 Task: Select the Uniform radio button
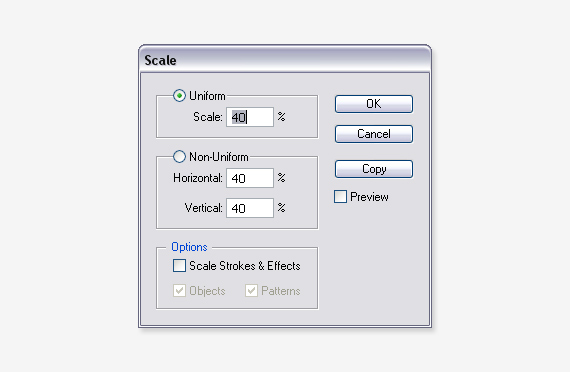coord(179,96)
